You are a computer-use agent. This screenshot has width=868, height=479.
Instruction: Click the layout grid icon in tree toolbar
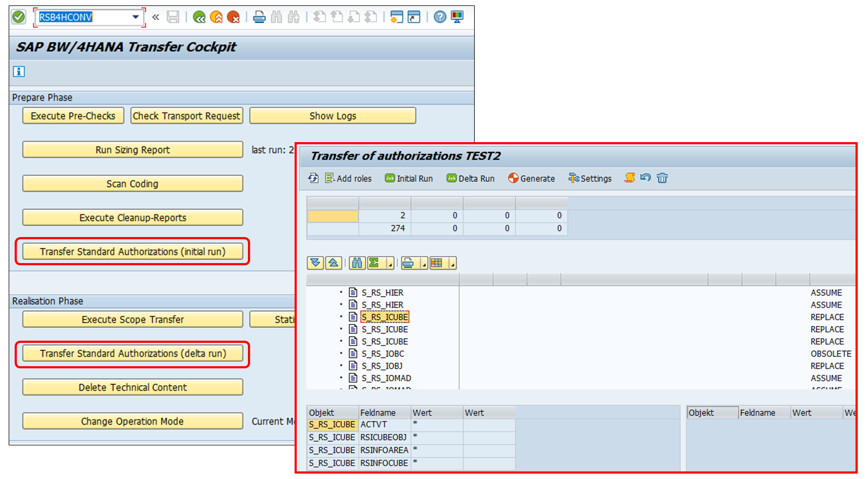point(437,263)
